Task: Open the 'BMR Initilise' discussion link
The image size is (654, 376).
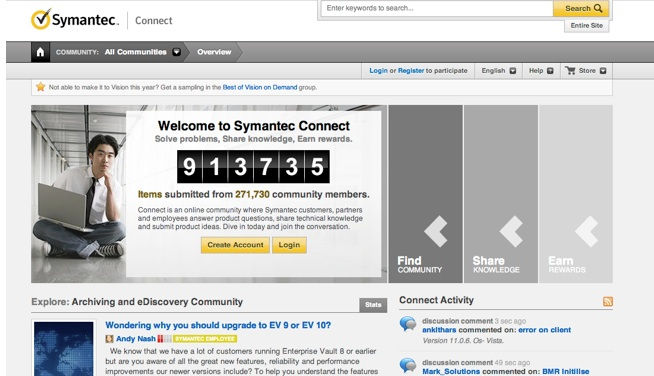Action: pyautogui.click(x=566, y=371)
